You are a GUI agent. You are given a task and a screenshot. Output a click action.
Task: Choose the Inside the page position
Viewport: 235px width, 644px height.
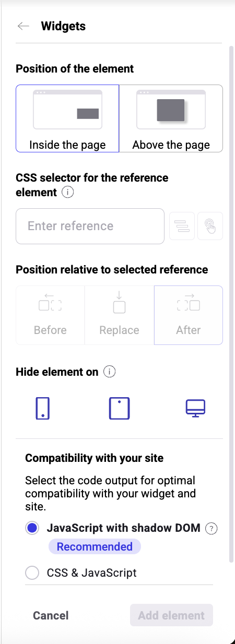tap(67, 118)
